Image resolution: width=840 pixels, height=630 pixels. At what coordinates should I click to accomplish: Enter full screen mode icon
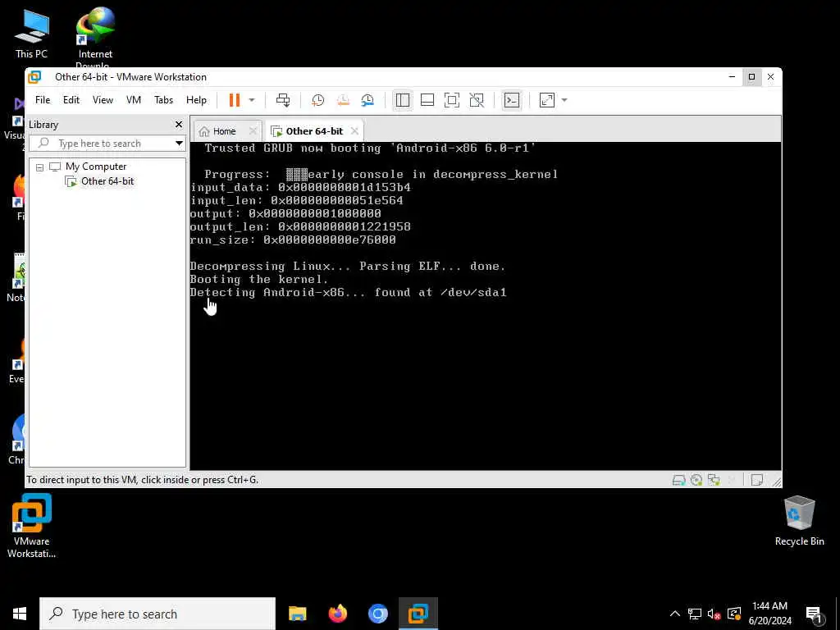[452, 100]
